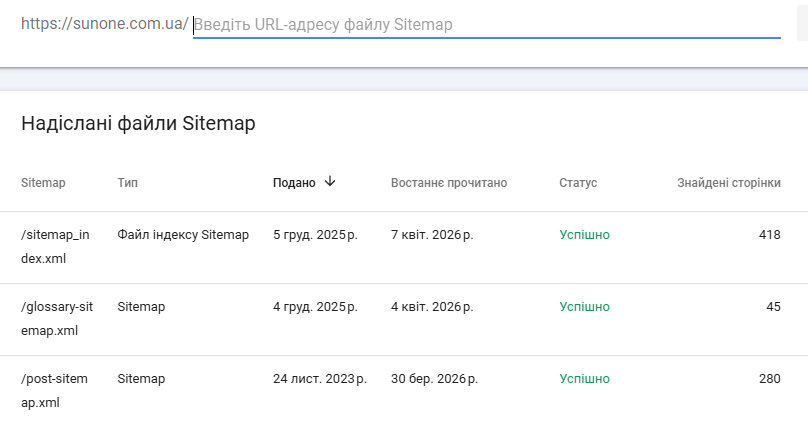Click the Тип column header
Viewport: 808px width, 426px height.
click(128, 183)
